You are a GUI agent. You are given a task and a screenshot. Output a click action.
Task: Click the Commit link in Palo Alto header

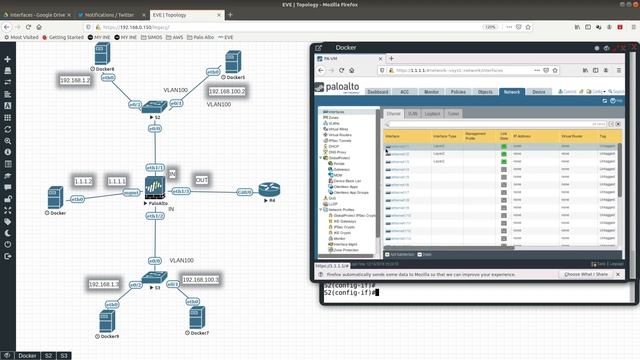pos(567,91)
